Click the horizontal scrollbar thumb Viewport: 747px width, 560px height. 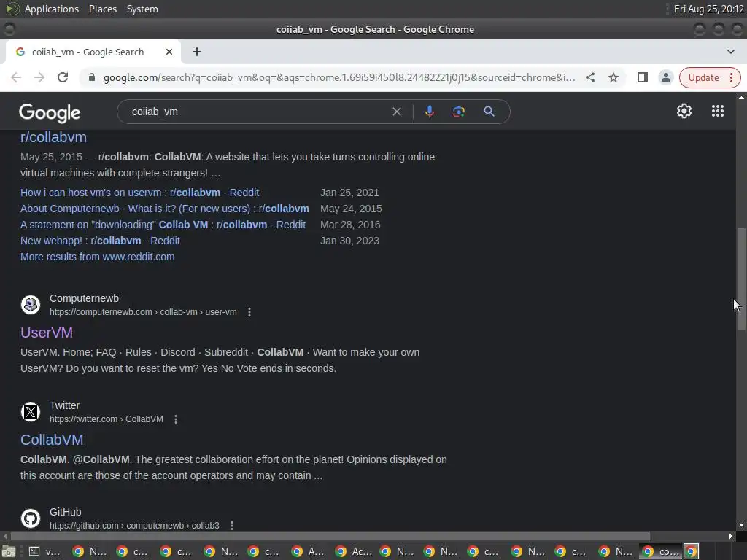click(x=330, y=536)
